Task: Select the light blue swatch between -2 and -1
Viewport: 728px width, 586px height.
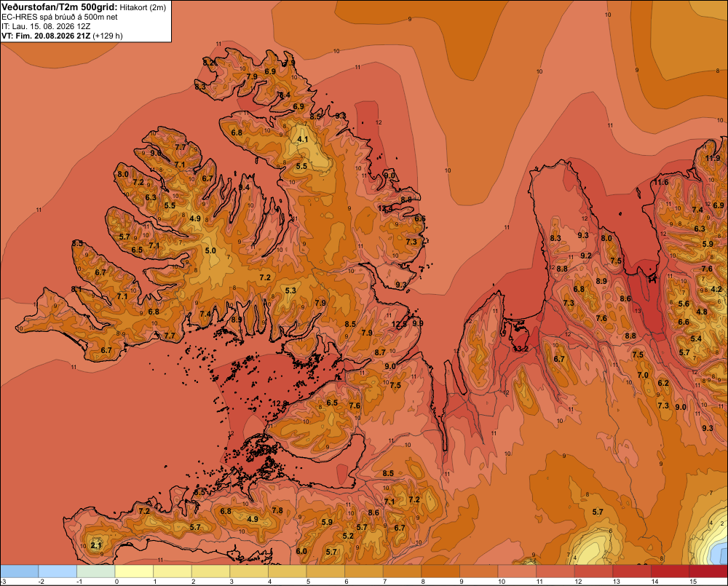Action: (58, 571)
